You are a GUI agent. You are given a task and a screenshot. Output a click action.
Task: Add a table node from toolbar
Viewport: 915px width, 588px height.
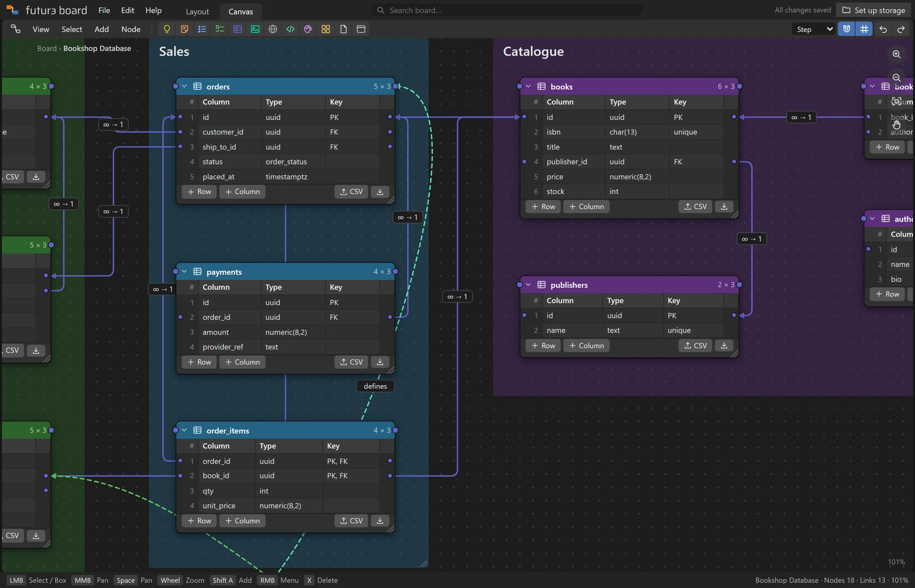point(238,29)
